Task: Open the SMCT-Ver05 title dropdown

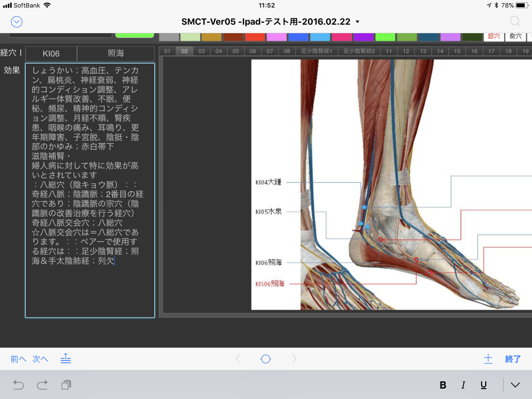Action: tap(271, 21)
